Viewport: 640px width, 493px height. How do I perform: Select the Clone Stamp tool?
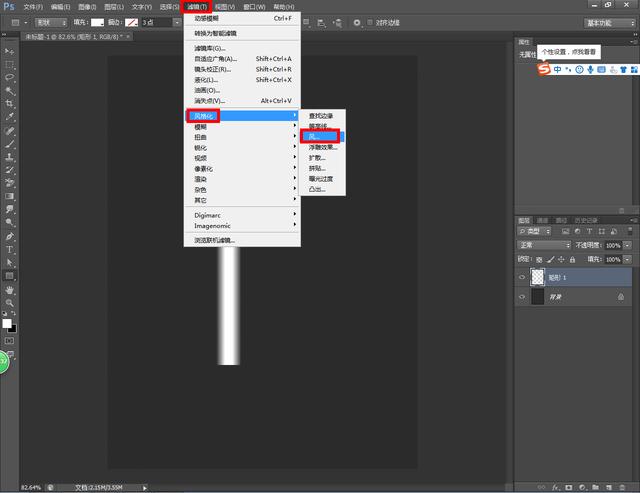click(x=10, y=157)
